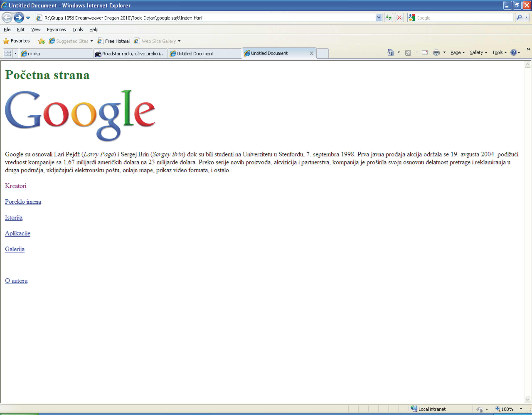The height and width of the screenshot is (415, 532).
Task: Click the Protected Mode status icon
Action: pos(480,409)
